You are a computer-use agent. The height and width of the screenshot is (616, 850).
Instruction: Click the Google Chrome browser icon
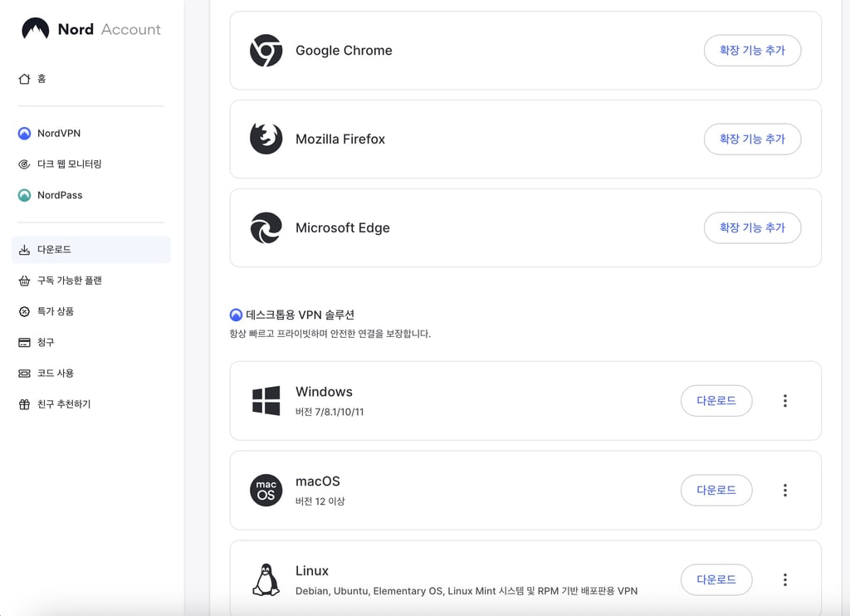266,51
